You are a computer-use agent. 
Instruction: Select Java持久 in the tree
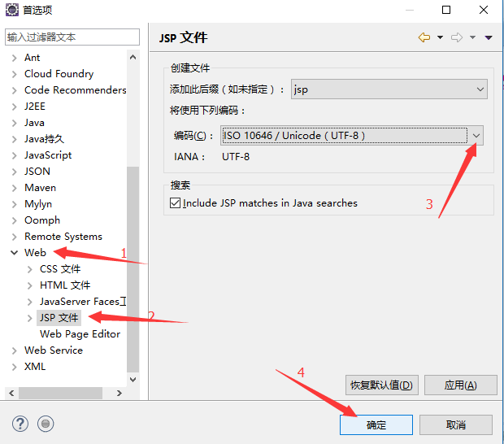pos(45,139)
